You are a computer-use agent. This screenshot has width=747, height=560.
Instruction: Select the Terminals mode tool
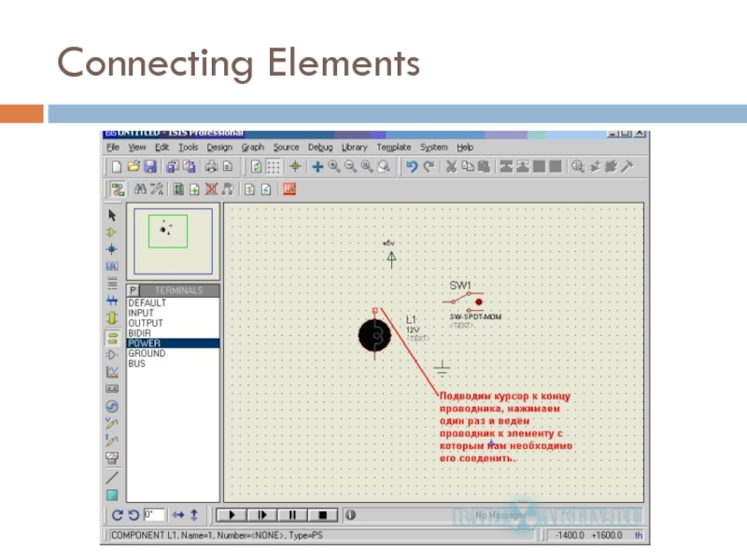[112, 338]
